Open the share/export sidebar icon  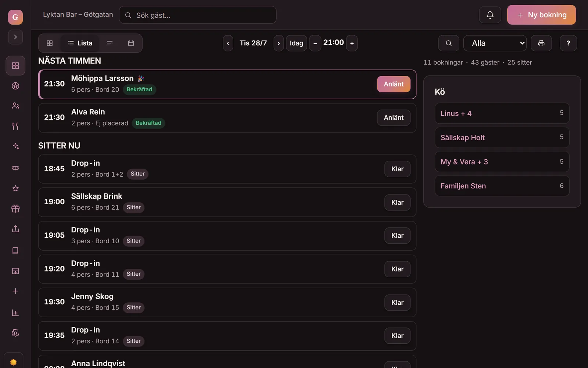(15, 229)
